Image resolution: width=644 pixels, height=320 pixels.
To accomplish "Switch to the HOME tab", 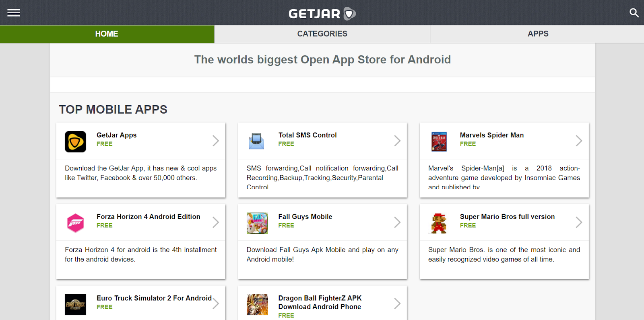I will pos(107,34).
